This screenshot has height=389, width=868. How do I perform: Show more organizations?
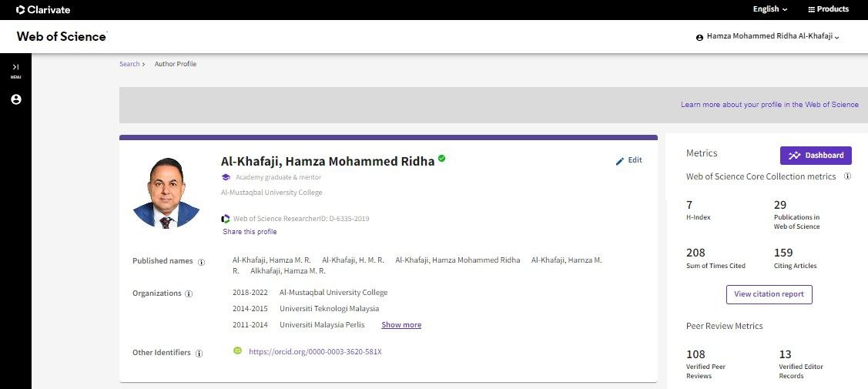401,325
